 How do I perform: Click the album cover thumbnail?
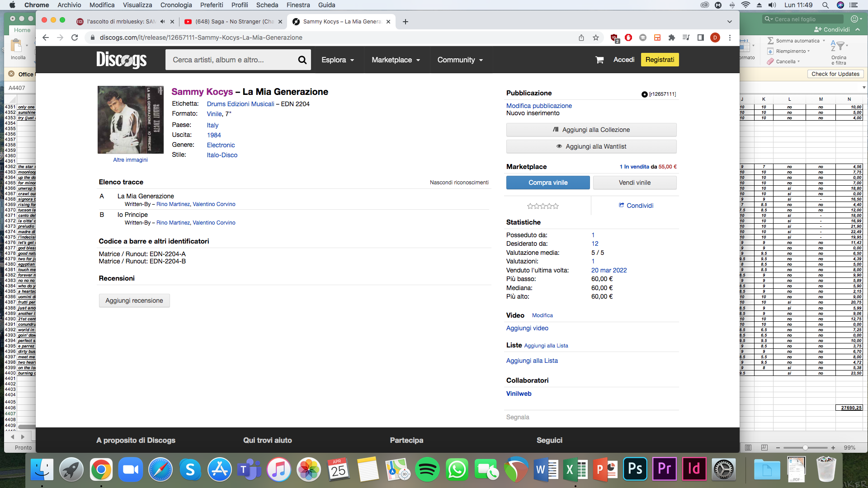pos(130,120)
